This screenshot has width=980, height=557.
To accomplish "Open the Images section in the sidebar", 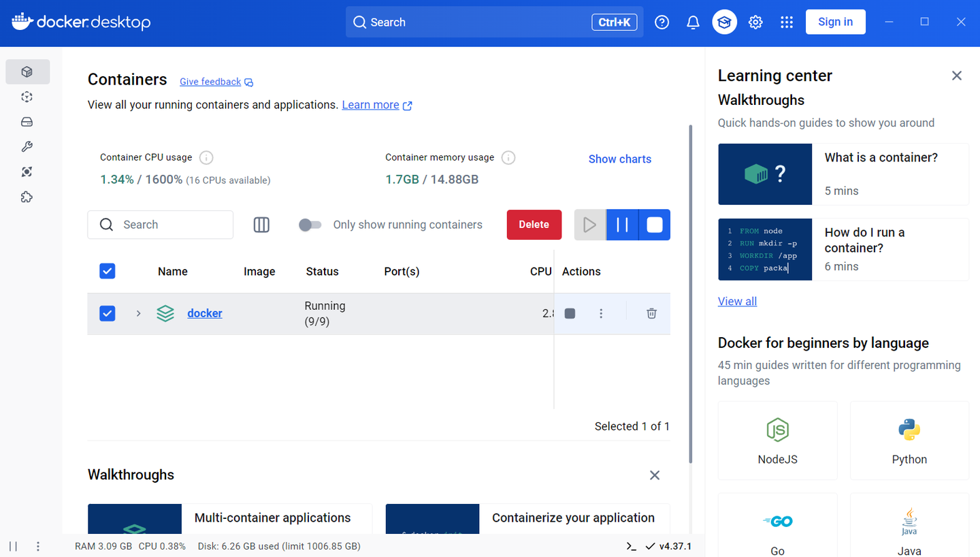I will (x=27, y=97).
